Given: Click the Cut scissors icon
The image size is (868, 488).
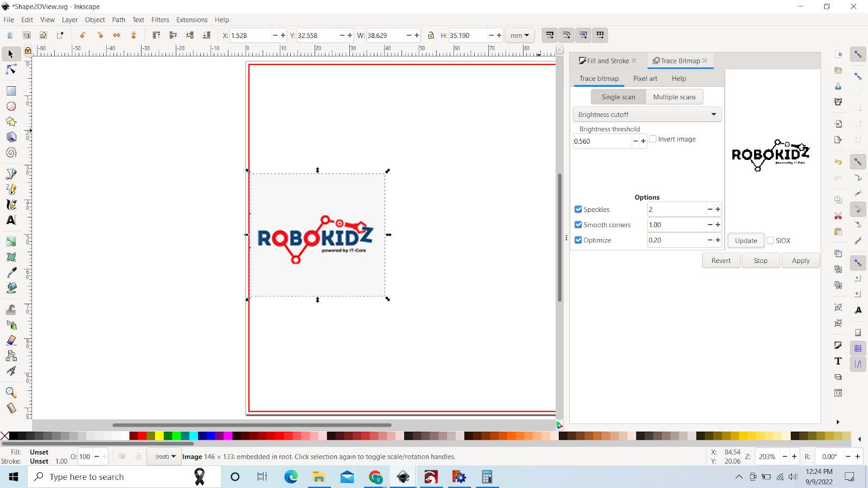Looking at the screenshot, I should [838, 215].
